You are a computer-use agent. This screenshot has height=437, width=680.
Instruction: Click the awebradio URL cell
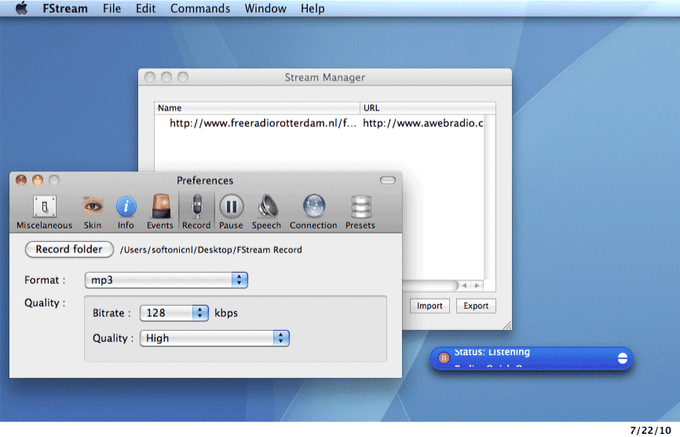(x=423, y=123)
